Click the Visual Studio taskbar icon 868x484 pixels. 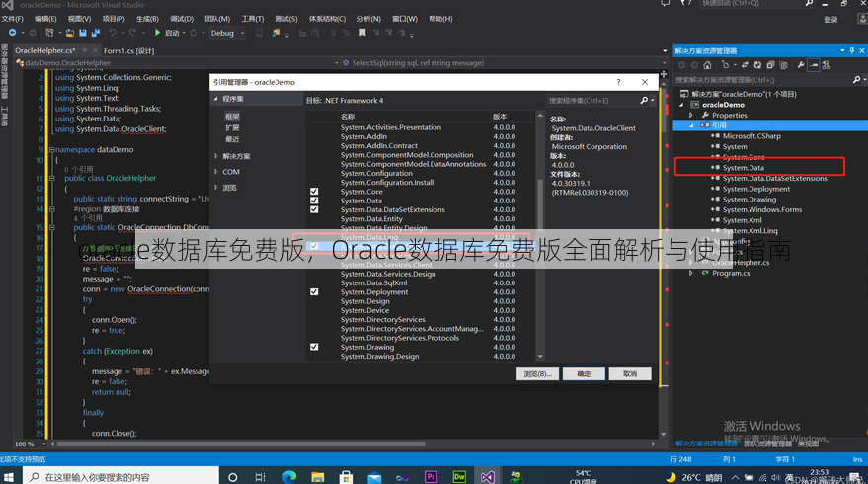487,477
